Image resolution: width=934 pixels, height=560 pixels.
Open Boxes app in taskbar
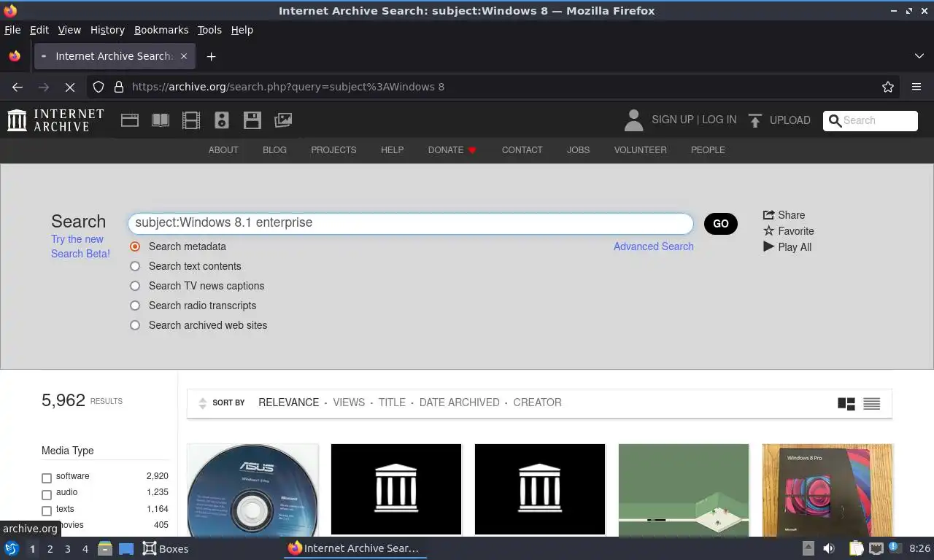tap(166, 548)
